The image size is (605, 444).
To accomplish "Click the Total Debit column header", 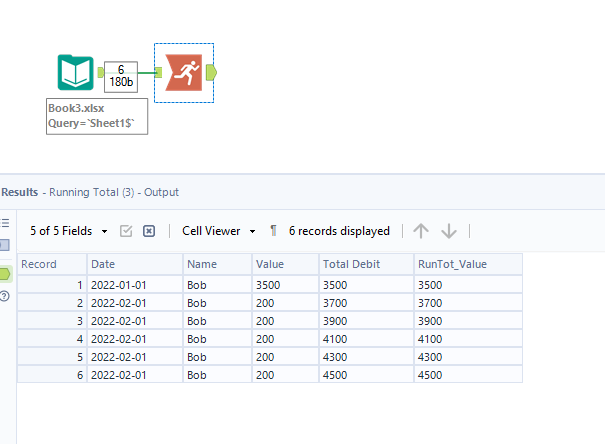I will click(x=366, y=264).
